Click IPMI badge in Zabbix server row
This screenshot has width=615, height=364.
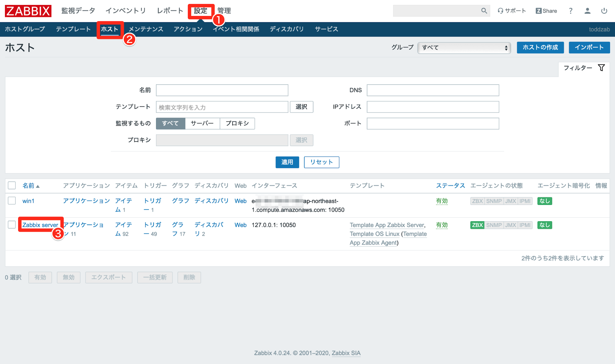click(525, 225)
